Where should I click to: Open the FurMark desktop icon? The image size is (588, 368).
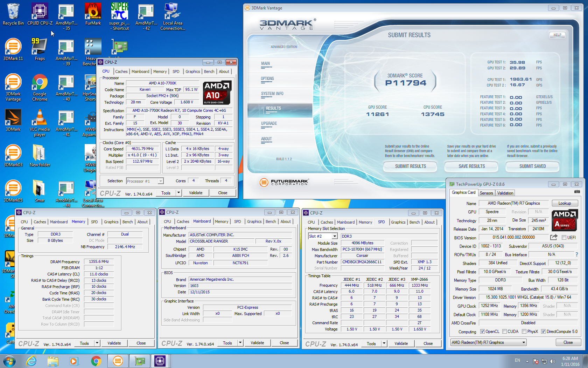pyautogui.click(x=93, y=14)
